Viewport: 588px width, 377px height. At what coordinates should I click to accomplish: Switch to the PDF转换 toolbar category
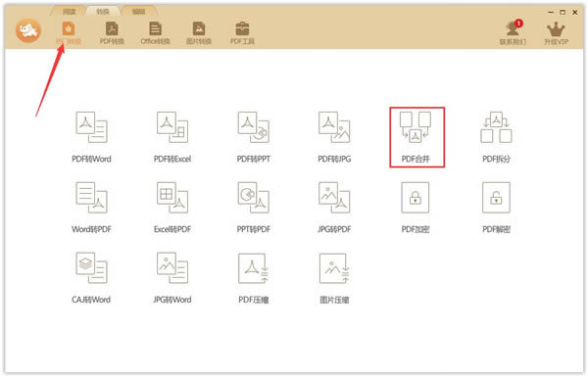click(x=112, y=33)
